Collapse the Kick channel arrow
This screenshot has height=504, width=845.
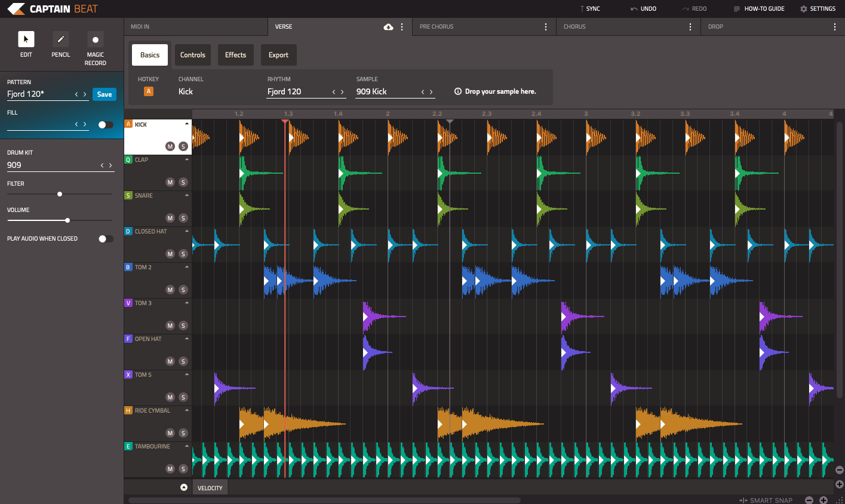pos(187,124)
